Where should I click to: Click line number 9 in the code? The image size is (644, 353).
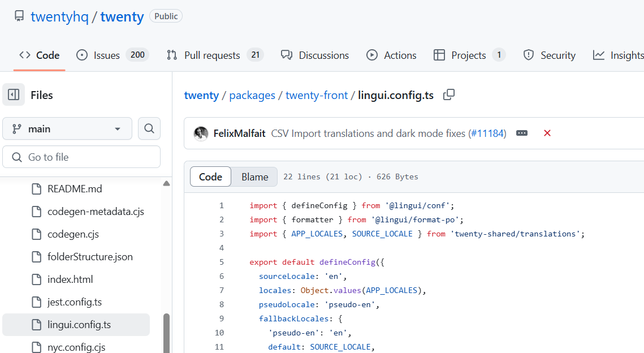(x=222, y=318)
